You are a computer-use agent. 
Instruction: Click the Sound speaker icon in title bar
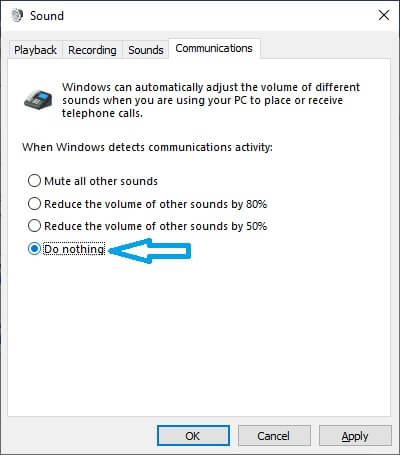(x=17, y=15)
